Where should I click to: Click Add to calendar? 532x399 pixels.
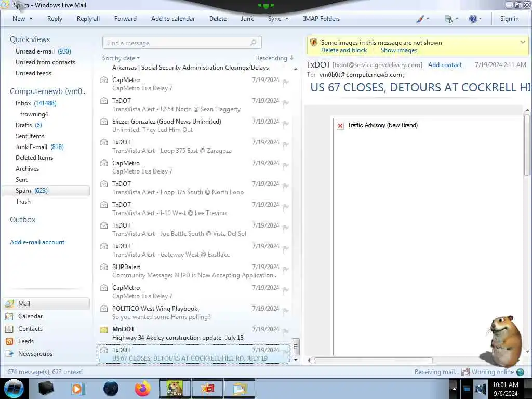click(173, 19)
